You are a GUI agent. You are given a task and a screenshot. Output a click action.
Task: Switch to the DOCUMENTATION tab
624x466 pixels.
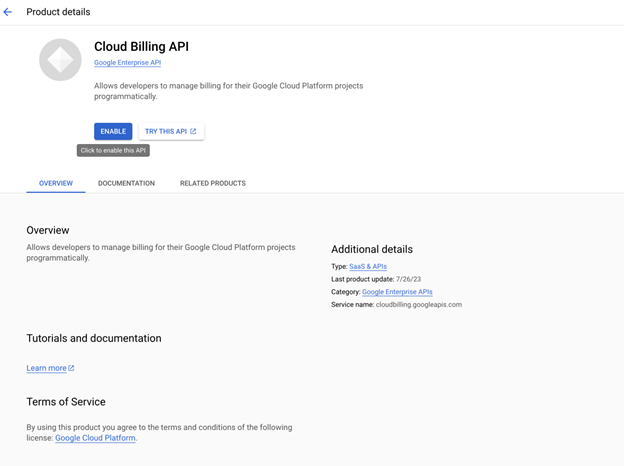point(126,183)
